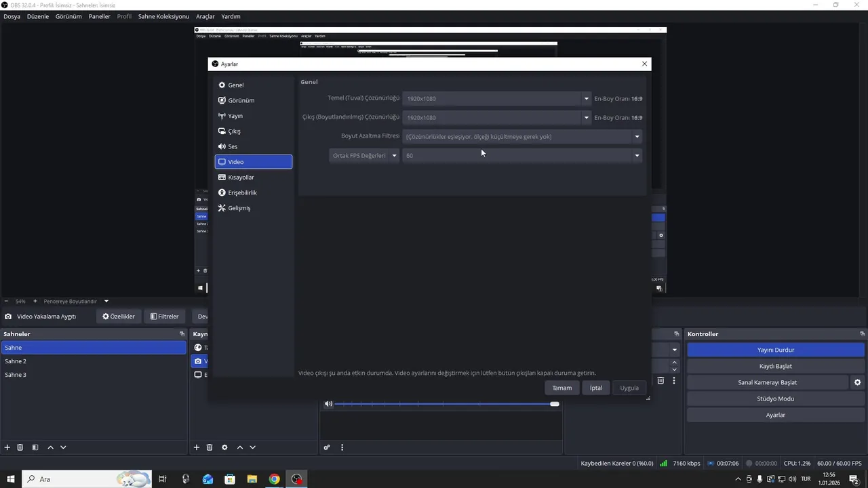Open the Yardım menu
This screenshot has width=868, height=488.
pyautogui.click(x=231, y=16)
